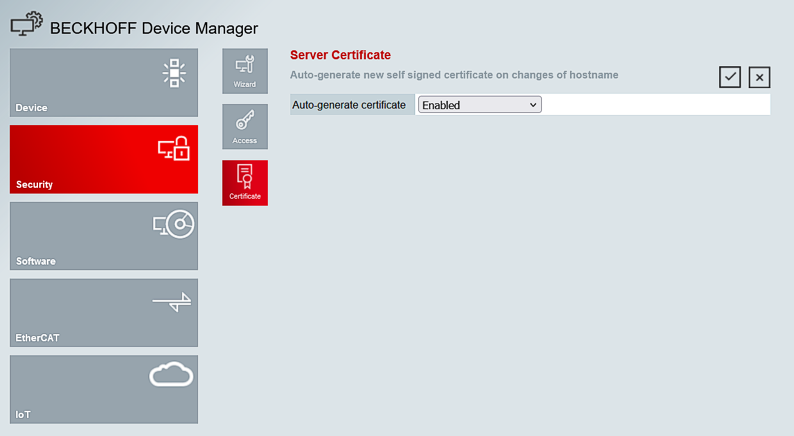
Task: Click the BECKHOFF Device Manager title
Action: coord(154,28)
